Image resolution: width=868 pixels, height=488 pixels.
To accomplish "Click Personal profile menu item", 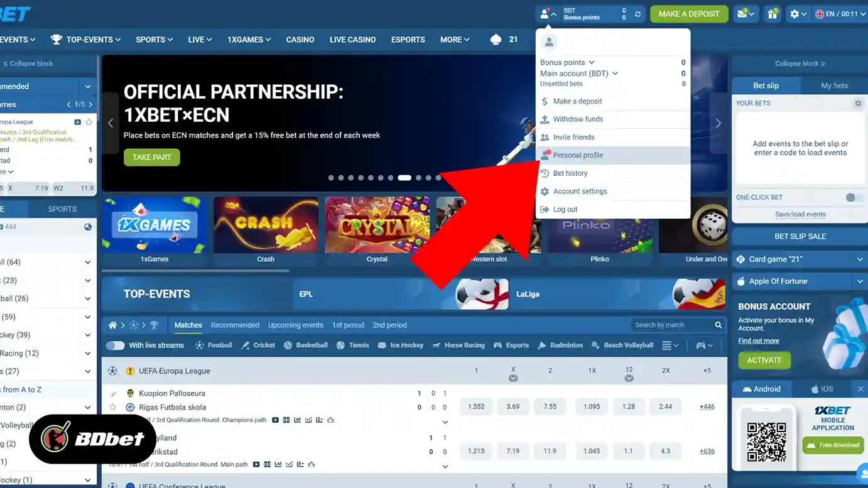I will 613,155.
